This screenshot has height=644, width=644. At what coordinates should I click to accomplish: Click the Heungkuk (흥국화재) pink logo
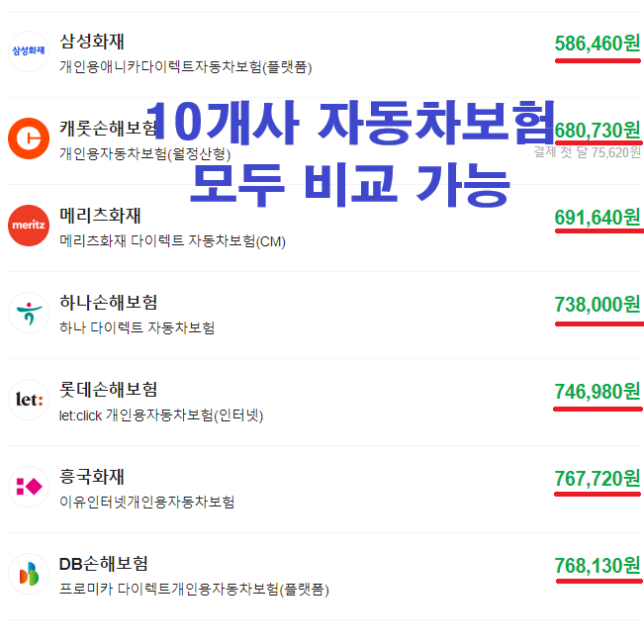29,487
